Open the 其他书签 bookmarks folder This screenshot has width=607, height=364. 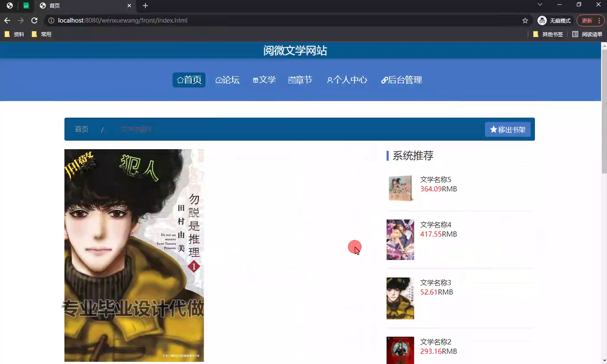pyautogui.click(x=548, y=34)
